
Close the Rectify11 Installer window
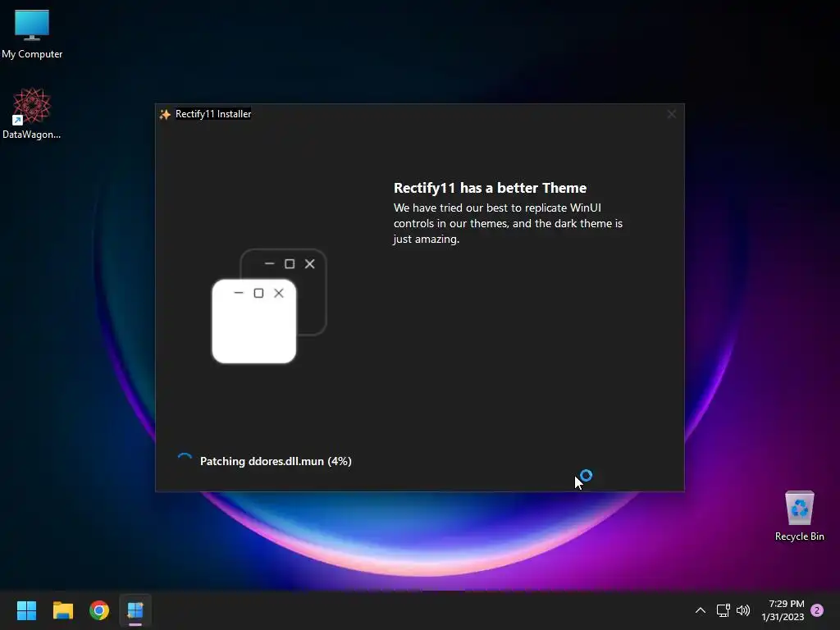point(671,114)
